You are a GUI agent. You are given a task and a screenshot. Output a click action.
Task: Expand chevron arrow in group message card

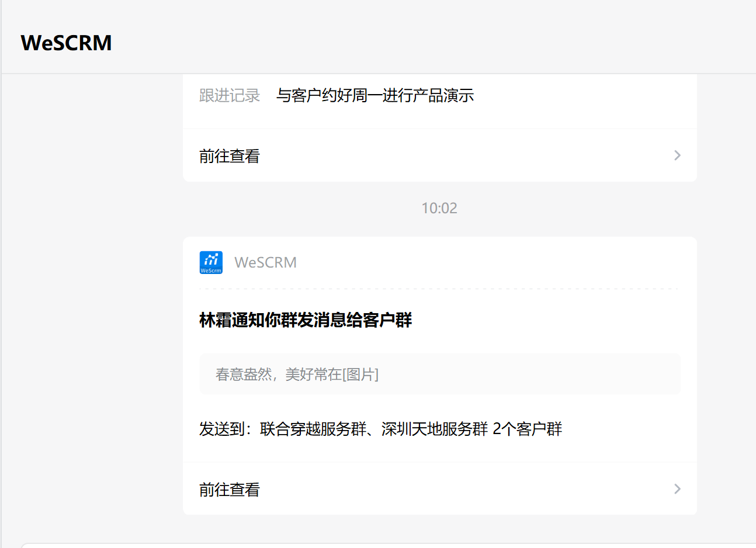tap(677, 489)
